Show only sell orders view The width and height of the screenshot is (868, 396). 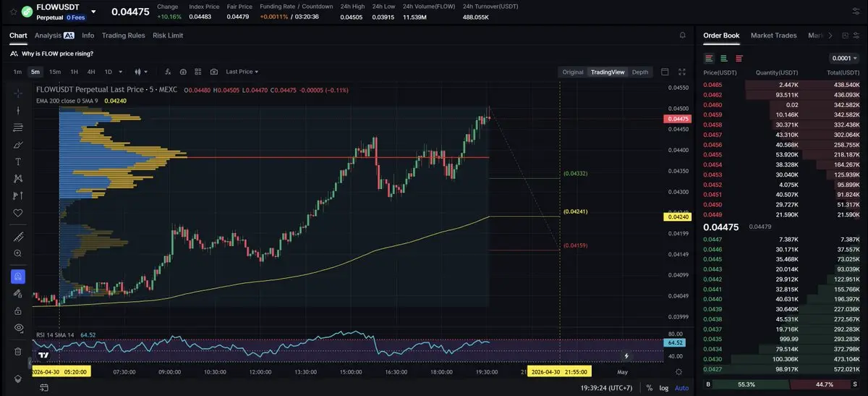coord(739,58)
